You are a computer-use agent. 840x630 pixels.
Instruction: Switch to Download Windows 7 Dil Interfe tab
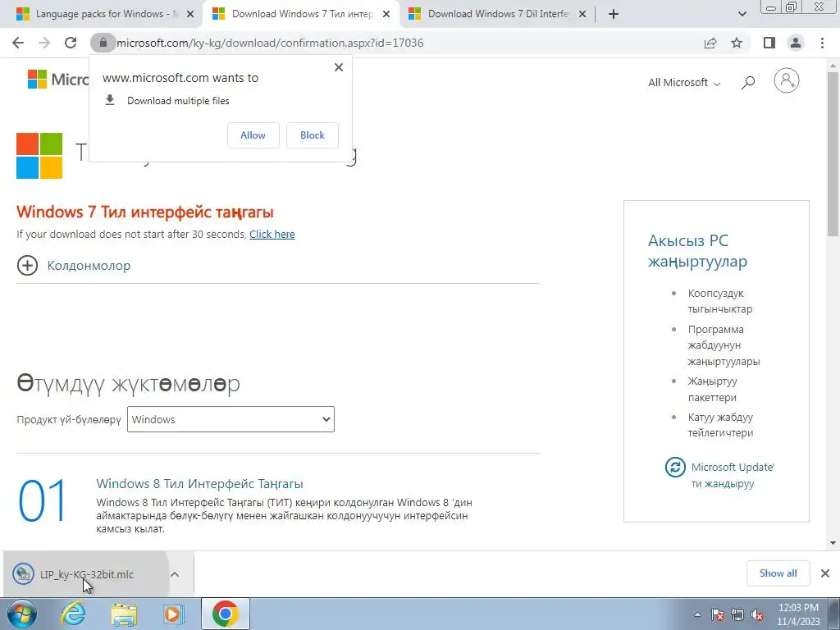[497, 15]
